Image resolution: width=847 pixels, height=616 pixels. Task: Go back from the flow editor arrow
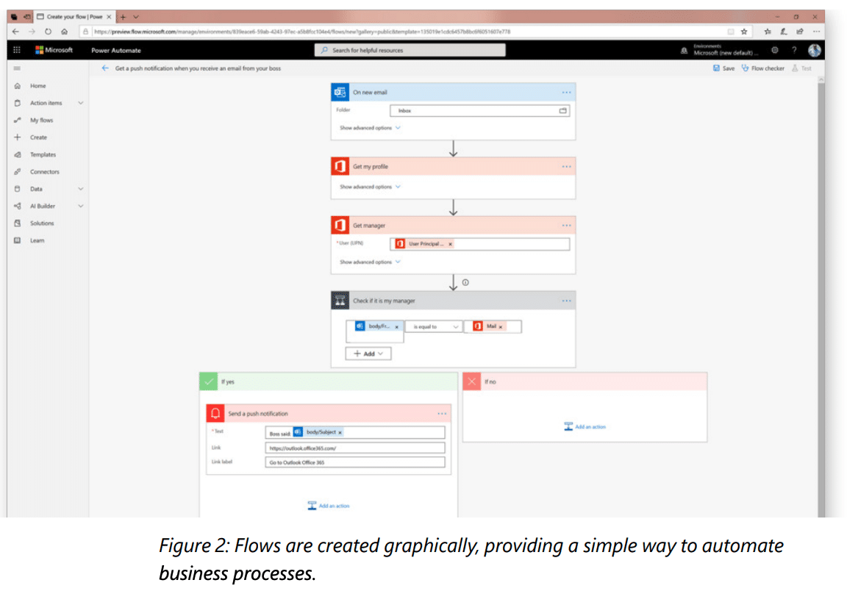(105, 68)
